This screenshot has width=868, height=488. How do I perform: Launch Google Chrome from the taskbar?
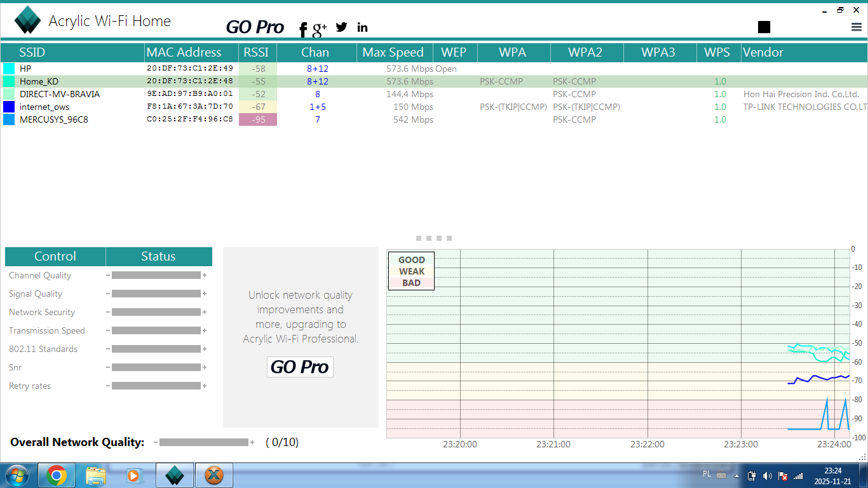point(57,475)
